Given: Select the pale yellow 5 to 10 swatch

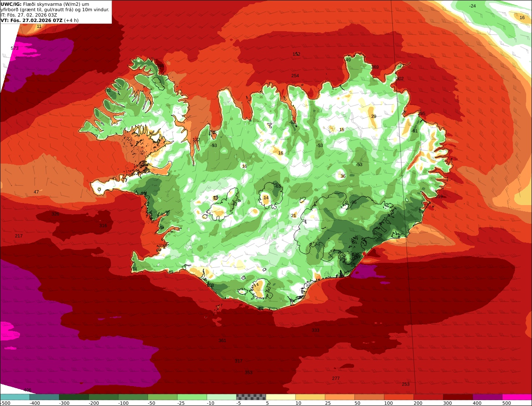Looking at the screenshot, I should point(281,397).
